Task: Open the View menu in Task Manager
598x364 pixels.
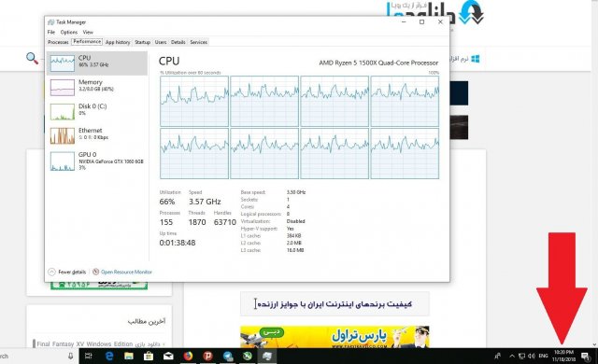Action: pyautogui.click(x=88, y=33)
